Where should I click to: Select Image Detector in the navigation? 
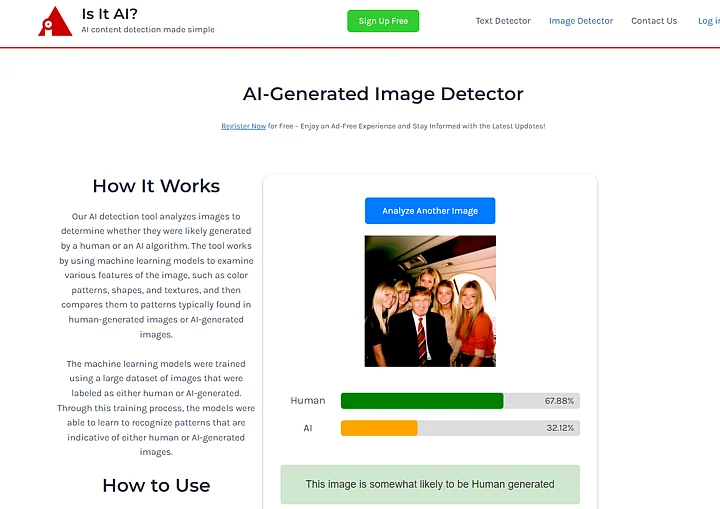coord(581,21)
